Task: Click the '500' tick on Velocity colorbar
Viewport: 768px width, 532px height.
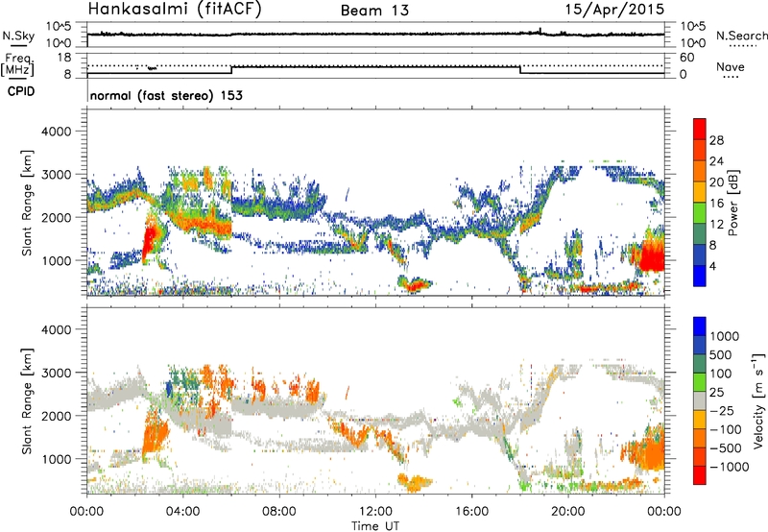Action: [x=721, y=354]
